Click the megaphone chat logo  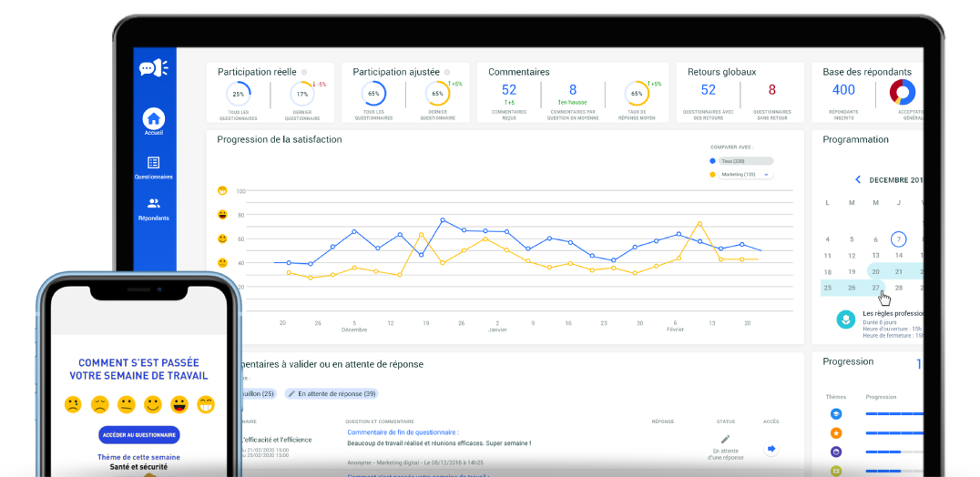point(153,67)
